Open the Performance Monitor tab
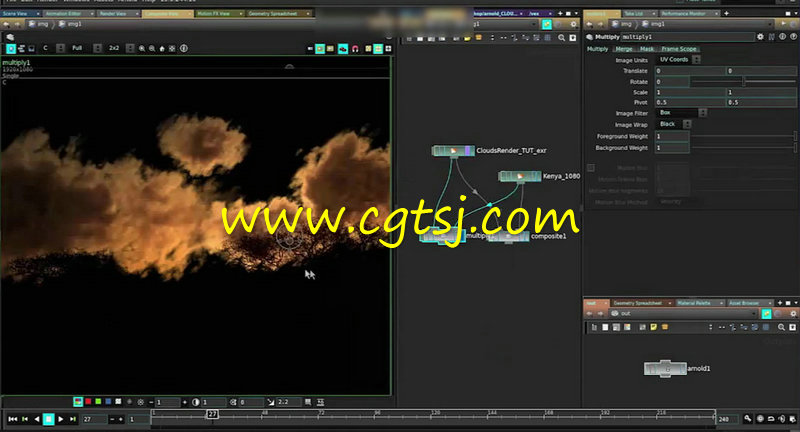 pyautogui.click(x=689, y=13)
